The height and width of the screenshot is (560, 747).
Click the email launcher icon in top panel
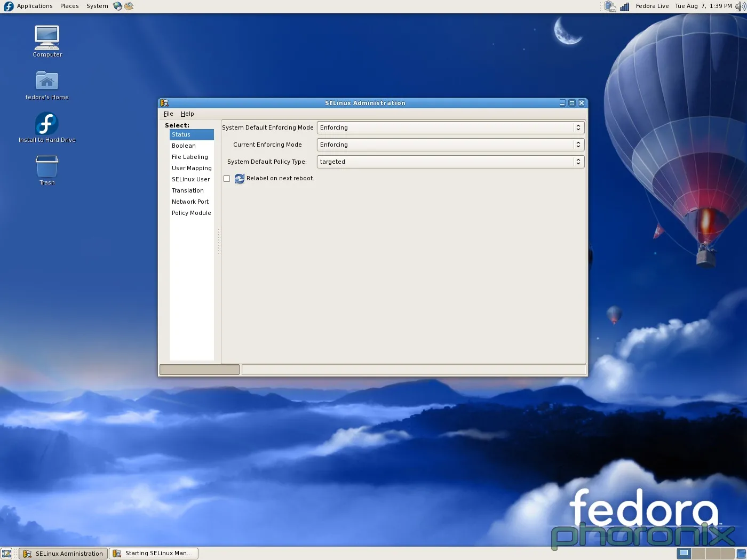point(129,6)
